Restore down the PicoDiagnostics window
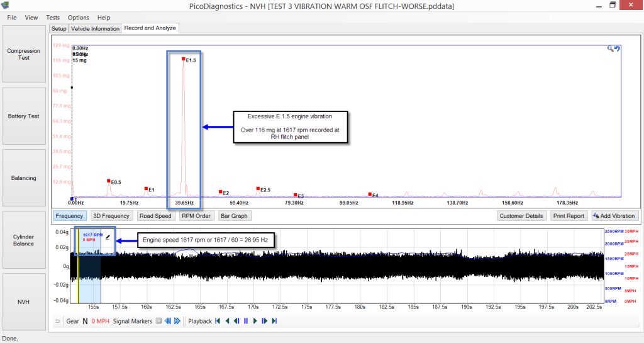Image resolution: width=644 pixels, height=343 pixels. coord(613,5)
